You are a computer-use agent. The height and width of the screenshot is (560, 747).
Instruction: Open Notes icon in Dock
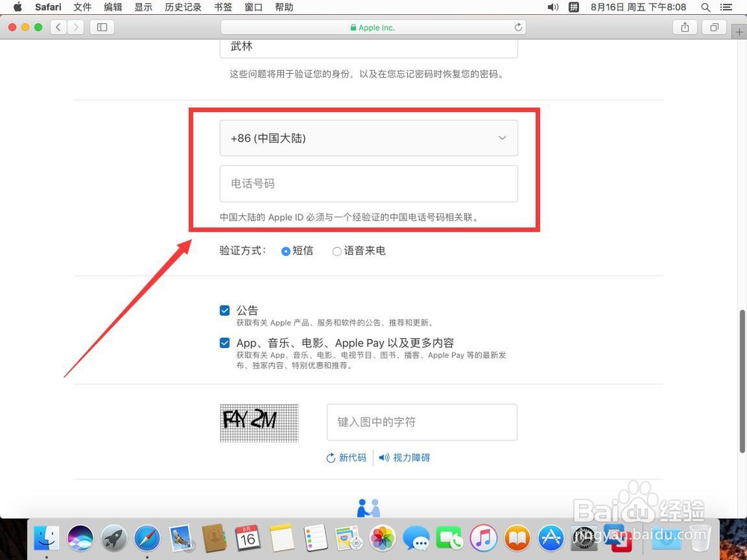pos(282,538)
